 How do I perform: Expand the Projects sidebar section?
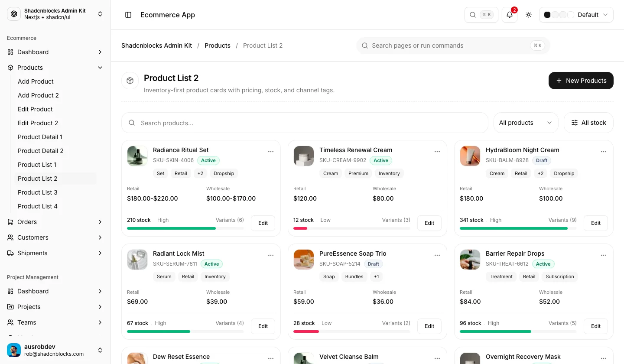coord(55,307)
